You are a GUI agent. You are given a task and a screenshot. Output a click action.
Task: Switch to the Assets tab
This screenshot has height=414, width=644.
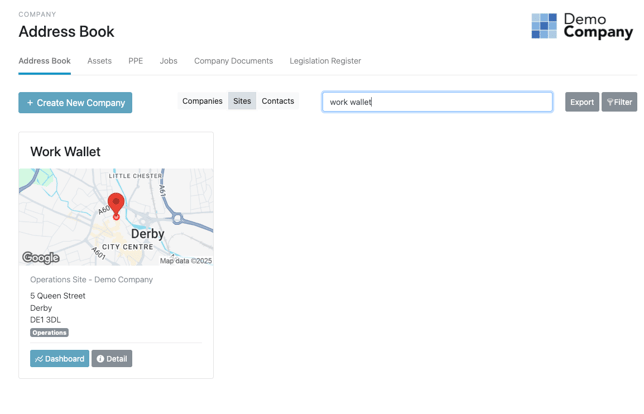pos(99,61)
